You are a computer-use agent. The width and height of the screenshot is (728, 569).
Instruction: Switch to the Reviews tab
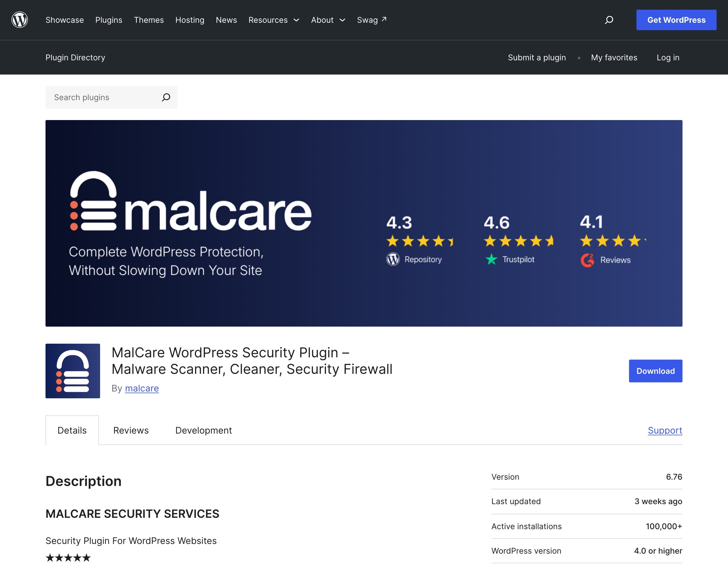pyautogui.click(x=131, y=430)
